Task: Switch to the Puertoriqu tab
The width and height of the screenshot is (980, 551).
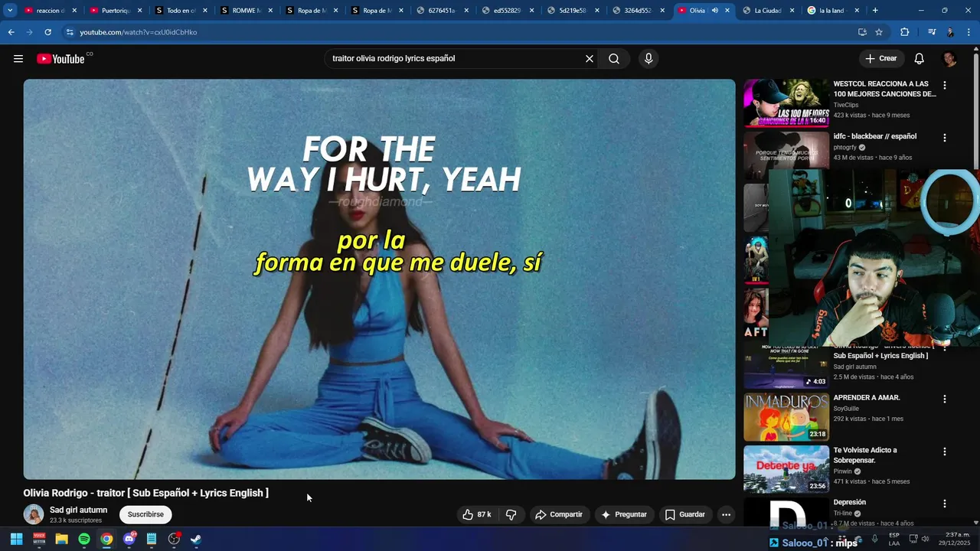Action: 116,11
